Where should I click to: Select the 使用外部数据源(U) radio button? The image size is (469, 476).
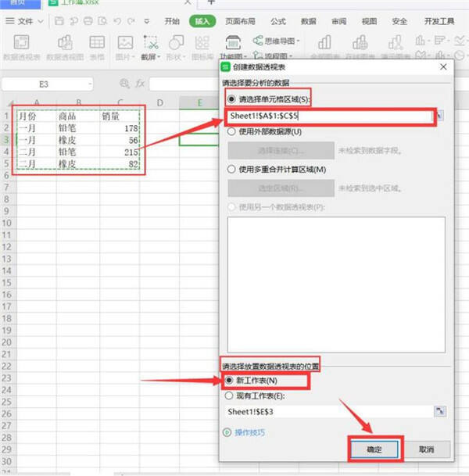click(231, 132)
